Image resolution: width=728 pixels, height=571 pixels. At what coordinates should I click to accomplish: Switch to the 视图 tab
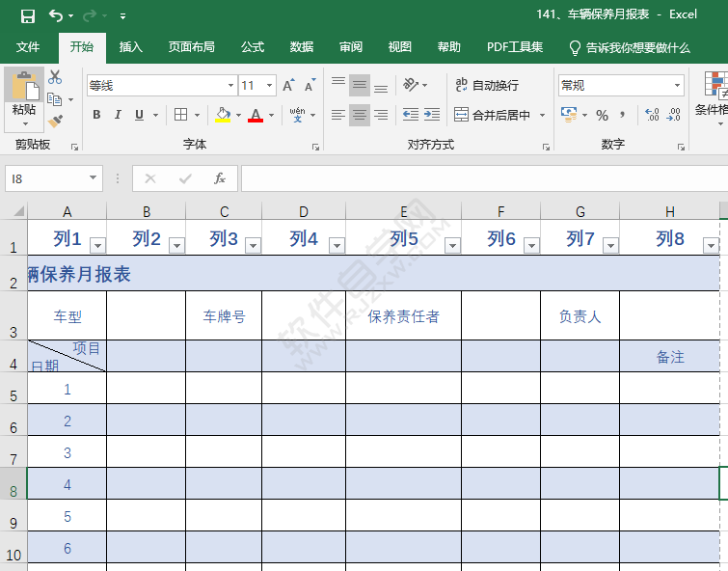(x=400, y=47)
